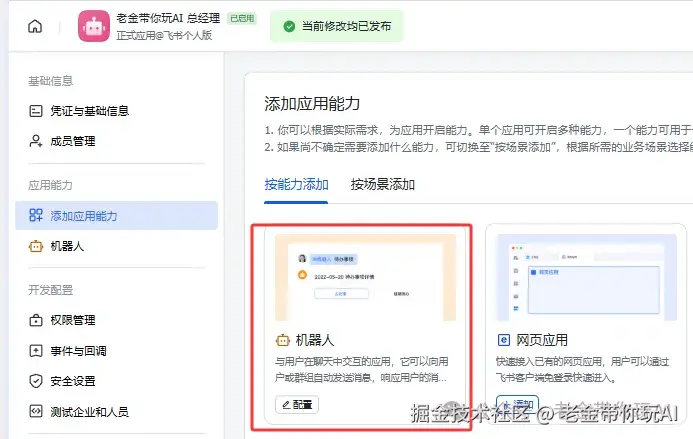Image resolution: width=693 pixels, height=439 pixels.
Task: Open 安全设置 in the sidebar
Action: [116, 381]
